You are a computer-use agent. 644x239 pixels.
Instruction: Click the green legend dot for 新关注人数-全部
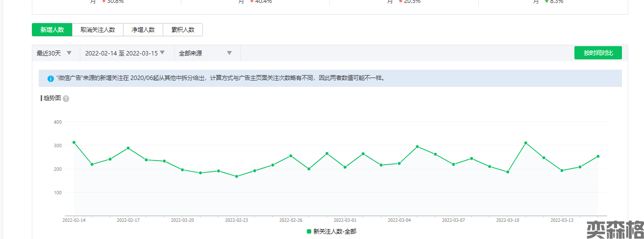click(309, 231)
